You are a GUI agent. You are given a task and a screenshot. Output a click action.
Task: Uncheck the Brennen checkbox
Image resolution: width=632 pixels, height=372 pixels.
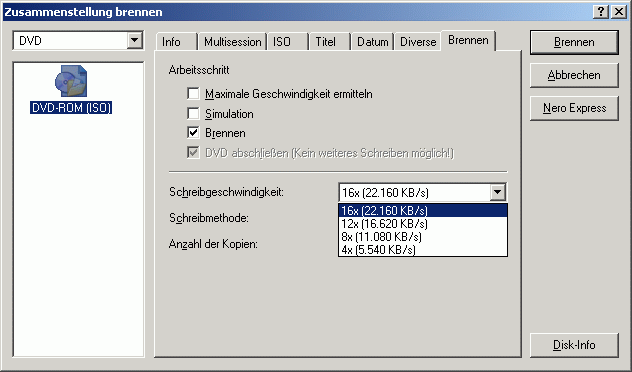pyautogui.click(x=193, y=133)
